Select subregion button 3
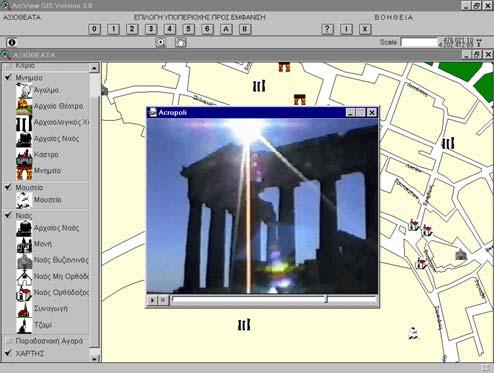 [x=151, y=29]
